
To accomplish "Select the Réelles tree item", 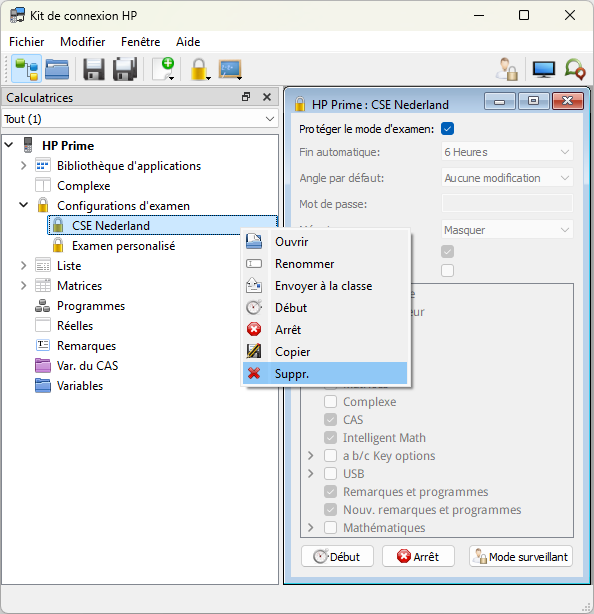I will tap(75, 325).
